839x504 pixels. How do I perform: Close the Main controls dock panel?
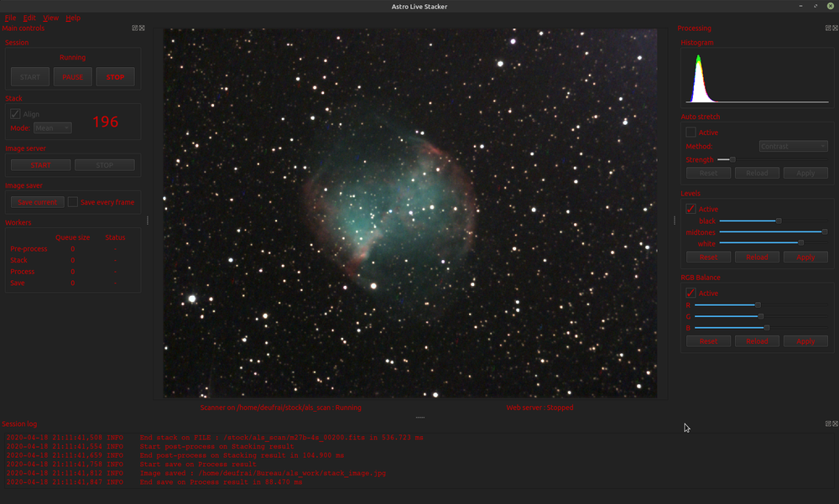click(142, 29)
